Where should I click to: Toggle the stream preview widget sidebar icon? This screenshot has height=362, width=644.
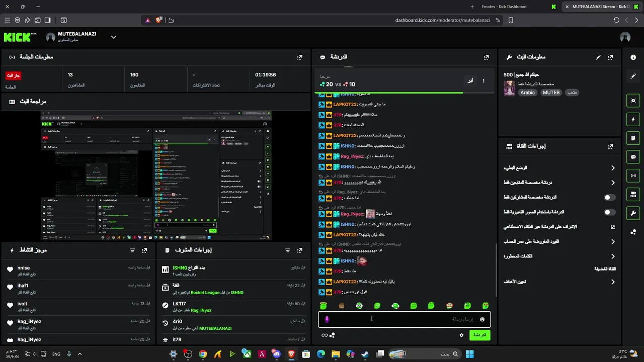[x=633, y=101]
